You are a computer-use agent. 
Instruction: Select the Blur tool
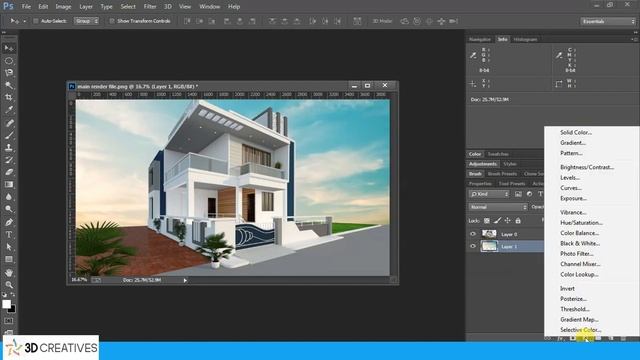(x=9, y=197)
